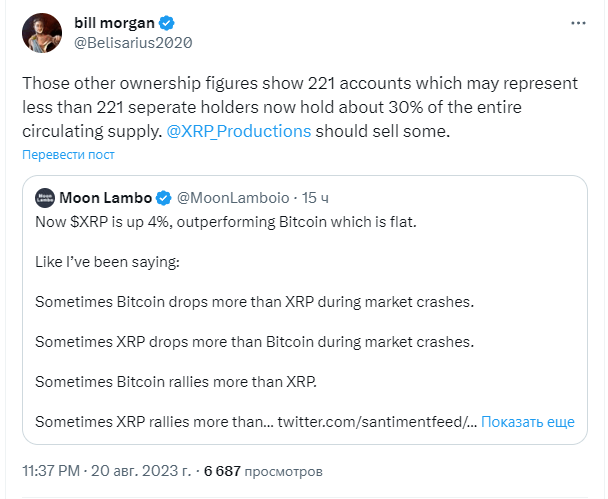Open bill morgan's profile avatar
608x499 pixels.
[x=42, y=33]
